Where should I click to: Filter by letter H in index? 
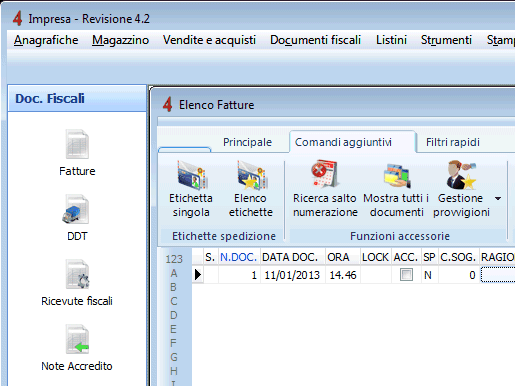(x=174, y=371)
